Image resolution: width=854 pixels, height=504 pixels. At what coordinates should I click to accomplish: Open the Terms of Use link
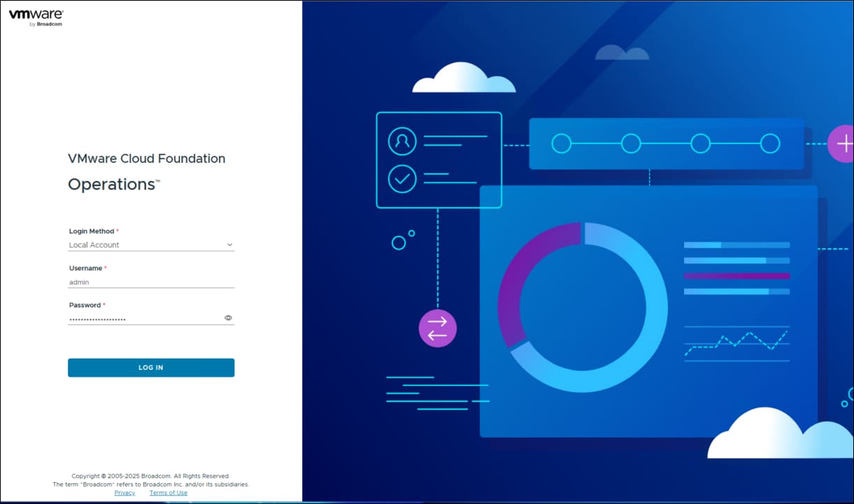pyautogui.click(x=169, y=493)
